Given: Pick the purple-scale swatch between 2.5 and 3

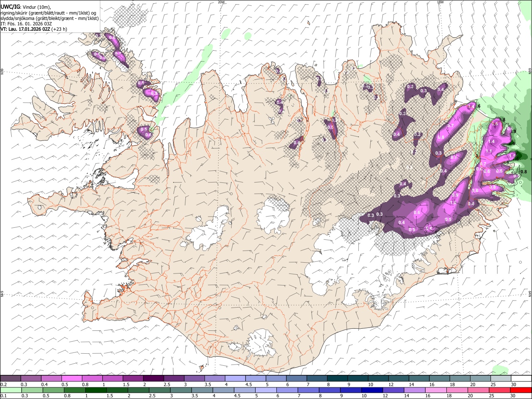Looking at the screenshot, I should [174, 378].
